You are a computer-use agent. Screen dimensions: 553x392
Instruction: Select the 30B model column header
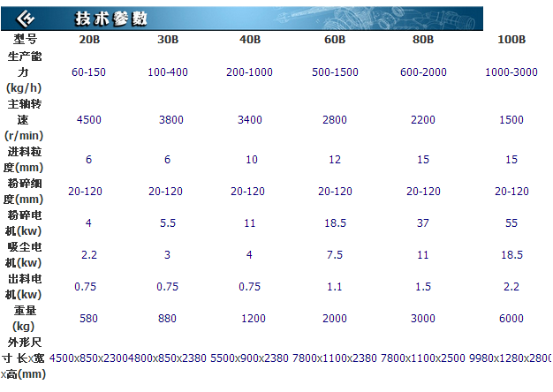168,40
